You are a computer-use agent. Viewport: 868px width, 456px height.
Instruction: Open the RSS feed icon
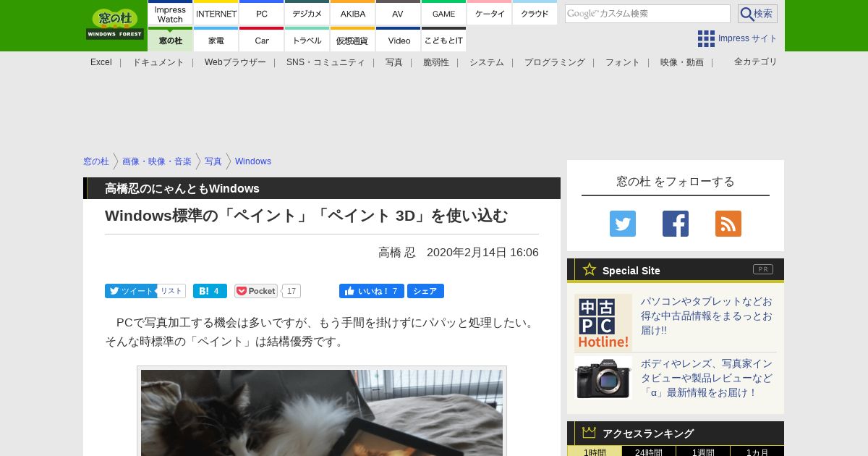(x=728, y=224)
